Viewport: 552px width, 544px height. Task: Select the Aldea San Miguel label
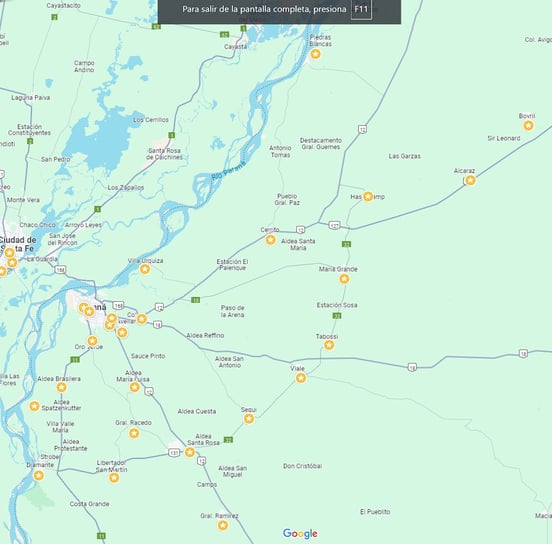pyautogui.click(x=232, y=471)
